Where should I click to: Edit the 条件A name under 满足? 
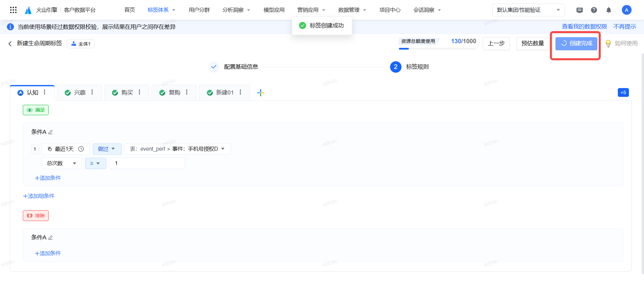click(x=51, y=132)
